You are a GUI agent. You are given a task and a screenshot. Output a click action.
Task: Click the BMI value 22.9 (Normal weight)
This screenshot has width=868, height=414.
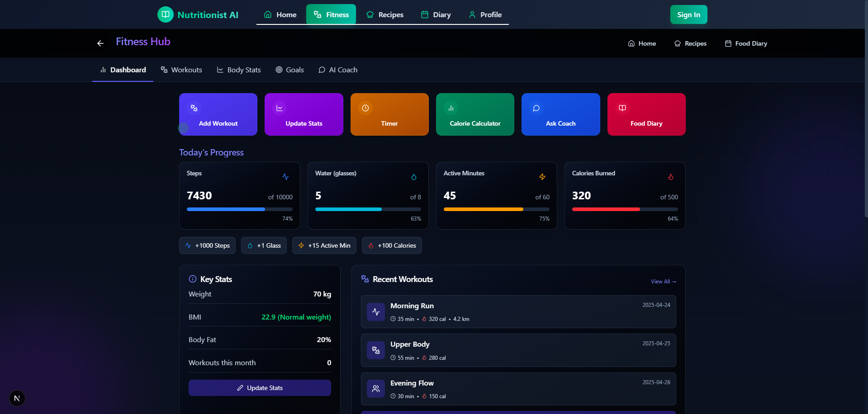coord(296,317)
